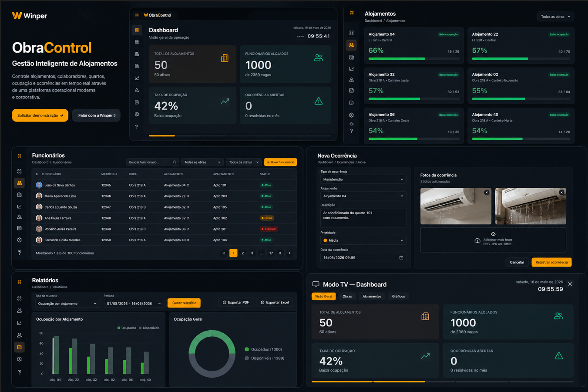Viewport: 588px width, 392px height.
Task: Click Alojamento 04 occupancy progress bar
Action: point(413,59)
